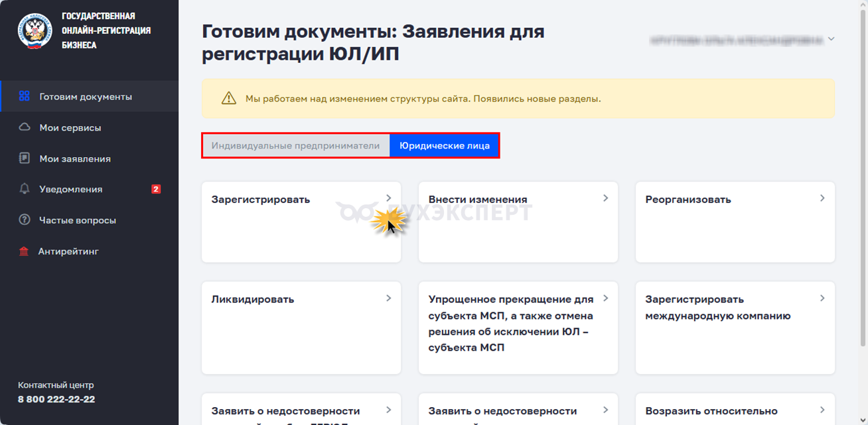Expand the Зарегистрировать card chevron
The width and height of the screenshot is (868, 425).
(389, 198)
